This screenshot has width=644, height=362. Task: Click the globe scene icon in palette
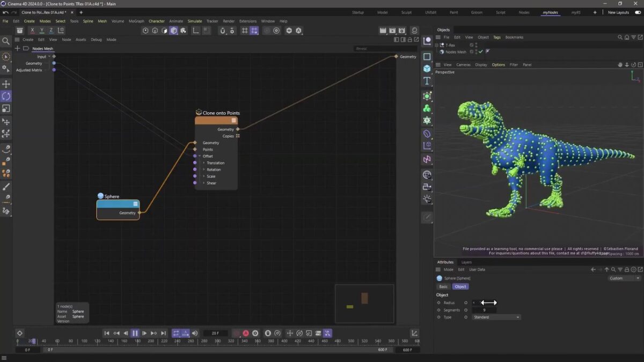[427, 174]
